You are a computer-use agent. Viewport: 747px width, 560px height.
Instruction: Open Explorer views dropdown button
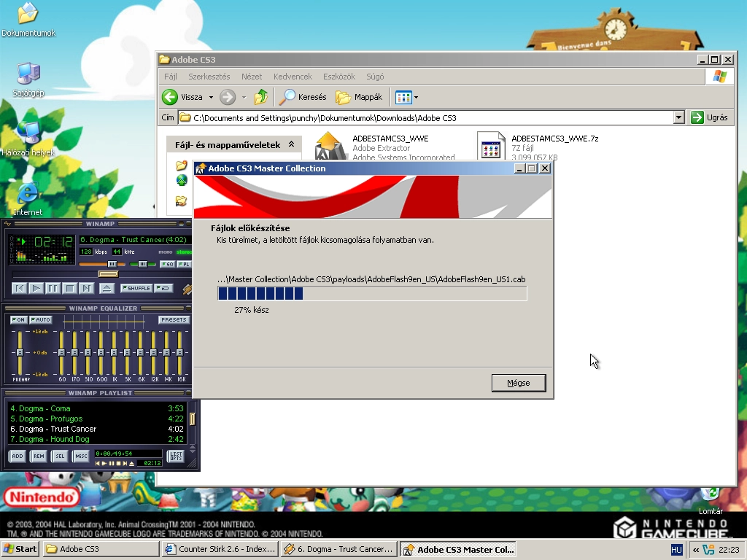pyautogui.click(x=407, y=97)
